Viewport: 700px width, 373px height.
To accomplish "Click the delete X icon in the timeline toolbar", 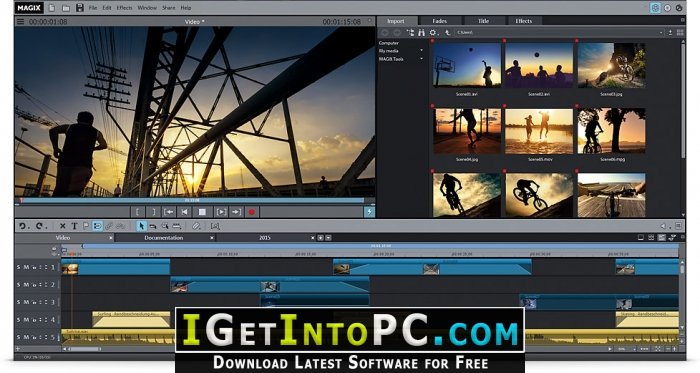I will coord(62,226).
